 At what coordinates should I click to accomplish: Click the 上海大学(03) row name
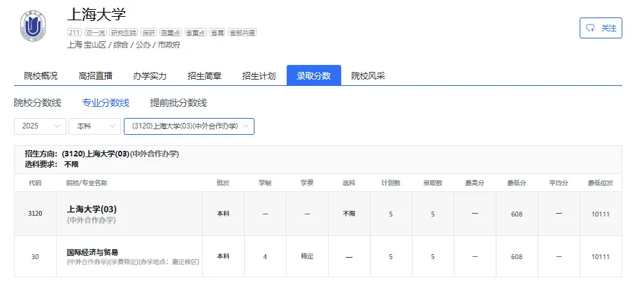point(92,209)
